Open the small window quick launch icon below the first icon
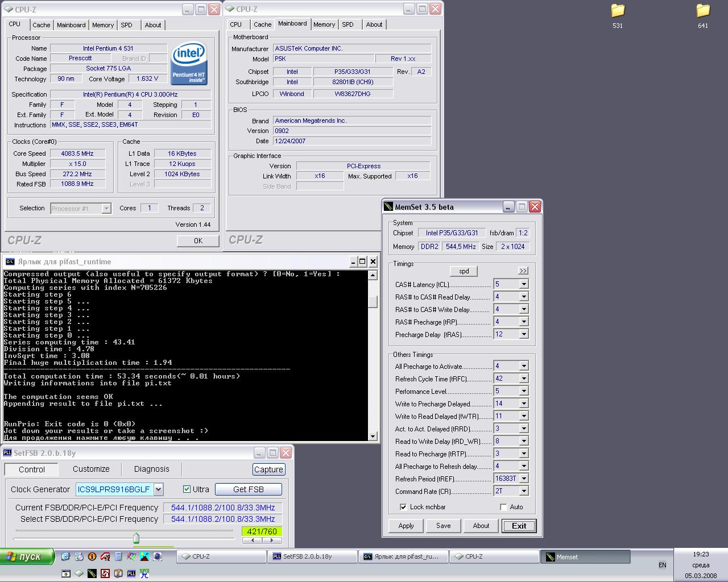 pos(66,573)
